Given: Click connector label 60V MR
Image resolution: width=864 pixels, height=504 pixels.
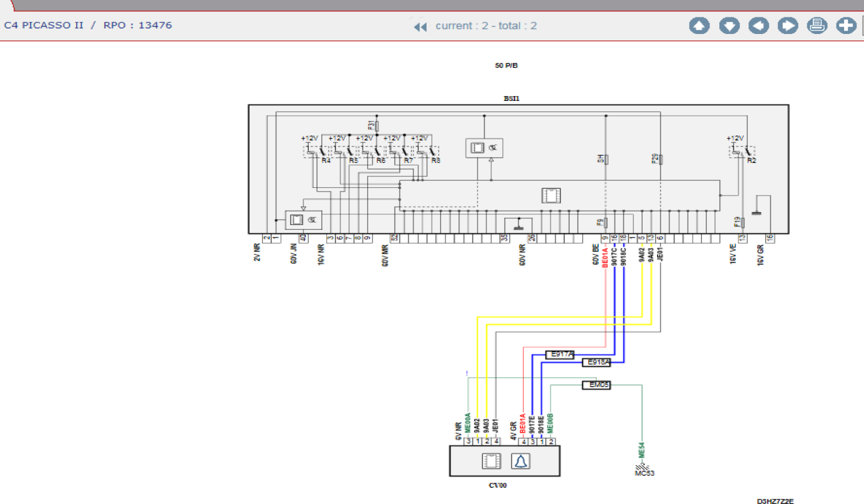Looking at the screenshot, I should [385, 255].
